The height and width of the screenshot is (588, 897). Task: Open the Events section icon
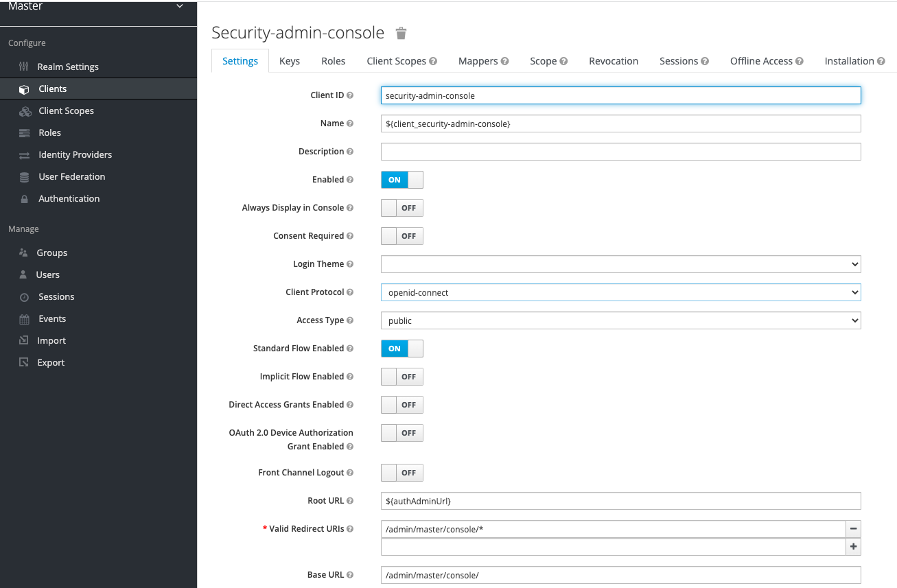(x=23, y=318)
